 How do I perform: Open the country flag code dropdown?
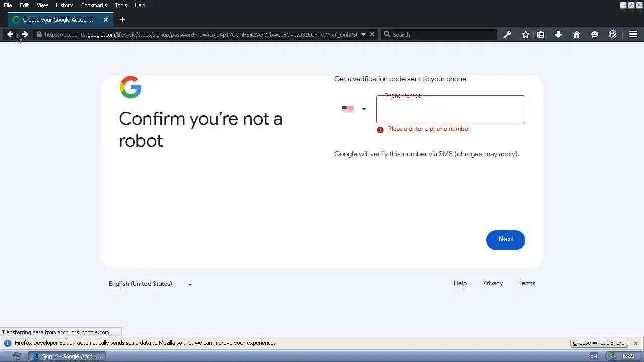pyautogui.click(x=354, y=109)
